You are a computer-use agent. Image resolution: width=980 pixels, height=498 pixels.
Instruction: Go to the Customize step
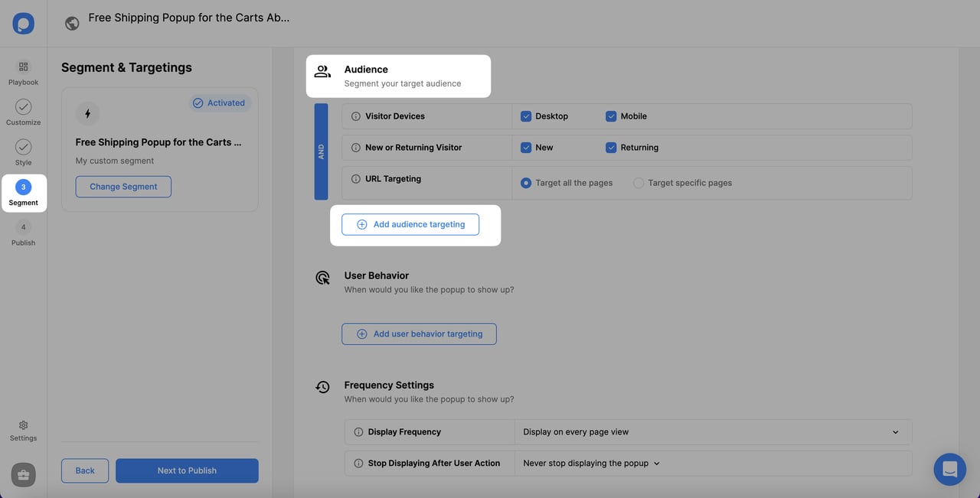coord(23,112)
